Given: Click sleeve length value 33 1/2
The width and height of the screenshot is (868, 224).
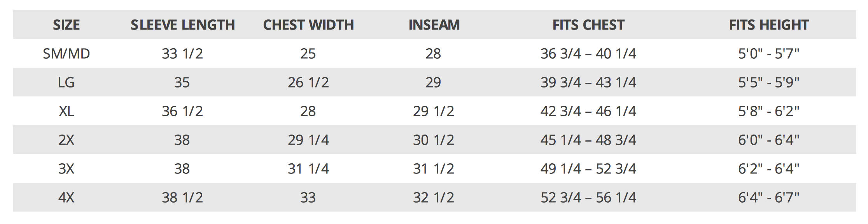Looking at the screenshot, I should (182, 54).
